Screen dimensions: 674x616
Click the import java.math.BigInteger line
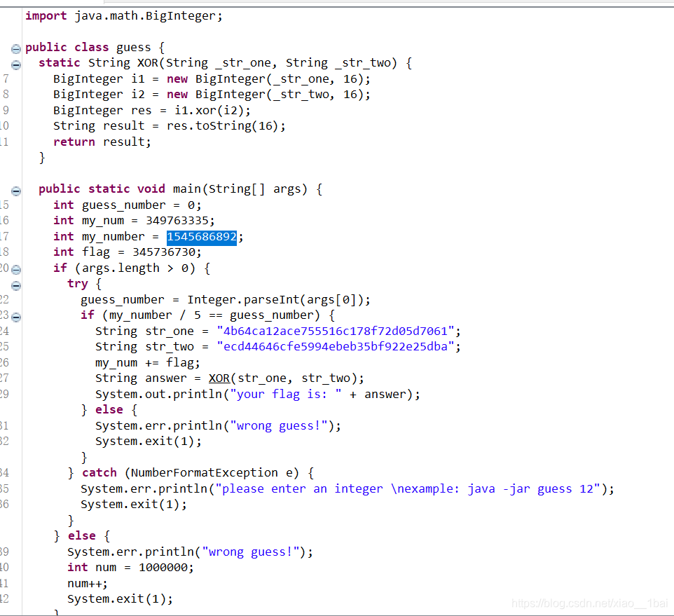click(x=124, y=16)
